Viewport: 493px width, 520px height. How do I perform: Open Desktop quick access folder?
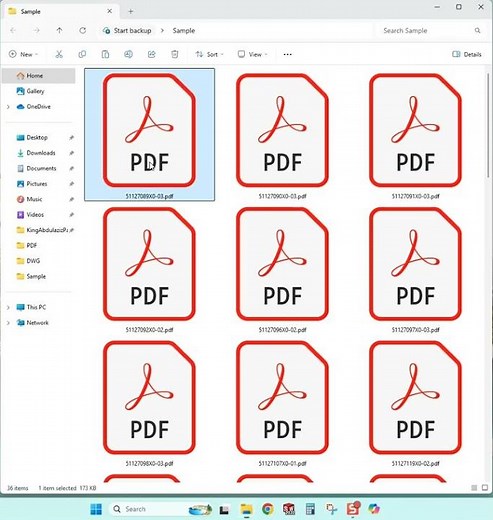[x=32, y=137]
